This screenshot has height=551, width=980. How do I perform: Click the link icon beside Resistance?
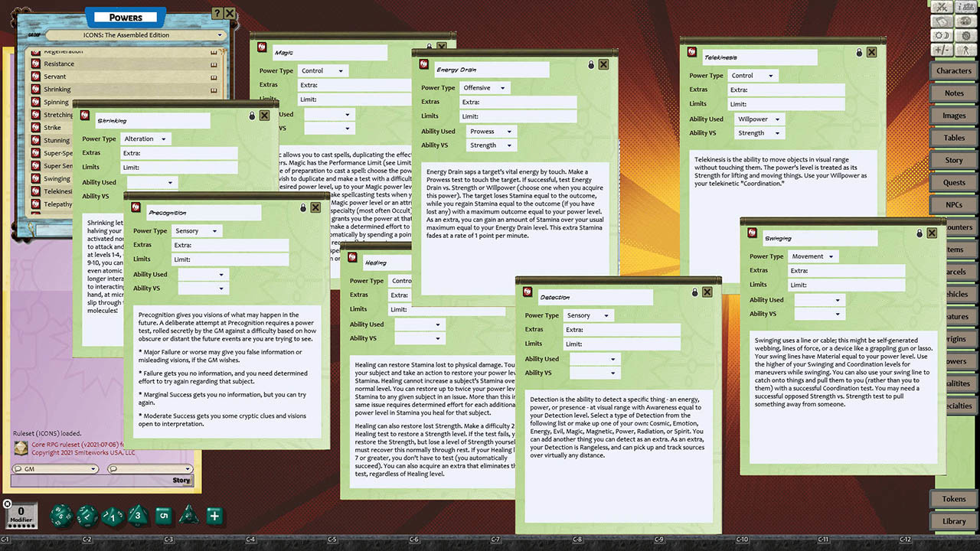pos(214,64)
